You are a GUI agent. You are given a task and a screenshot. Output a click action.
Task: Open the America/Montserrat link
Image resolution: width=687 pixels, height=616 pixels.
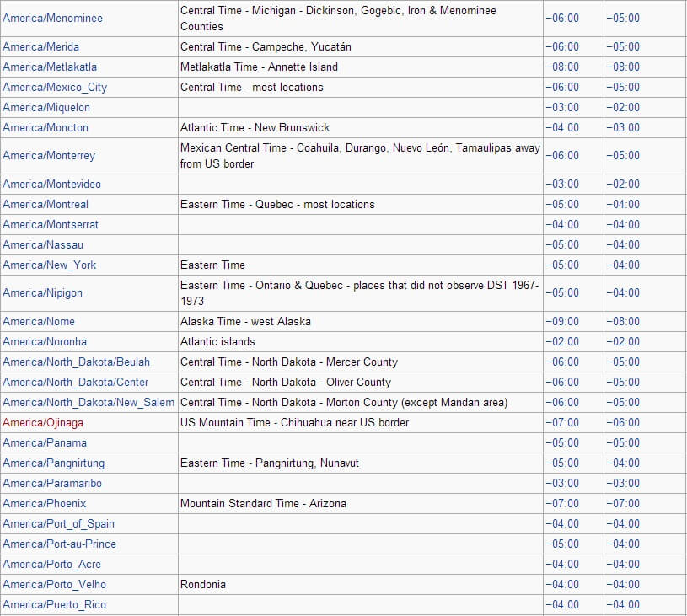click(x=51, y=224)
